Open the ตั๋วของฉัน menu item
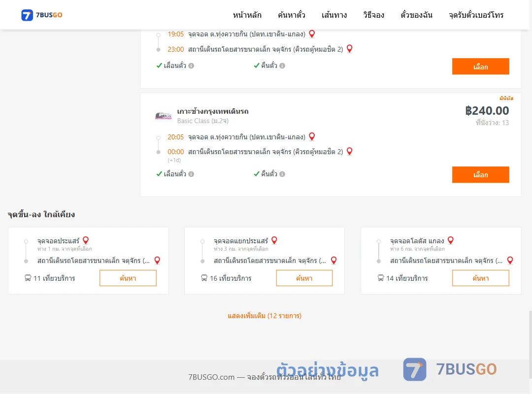 coord(416,15)
